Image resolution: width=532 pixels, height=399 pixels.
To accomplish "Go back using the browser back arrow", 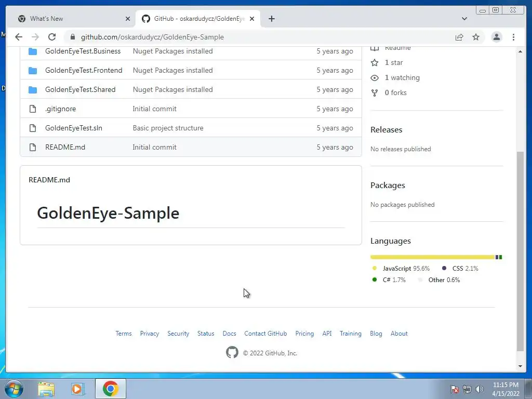I will (x=19, y=37).
